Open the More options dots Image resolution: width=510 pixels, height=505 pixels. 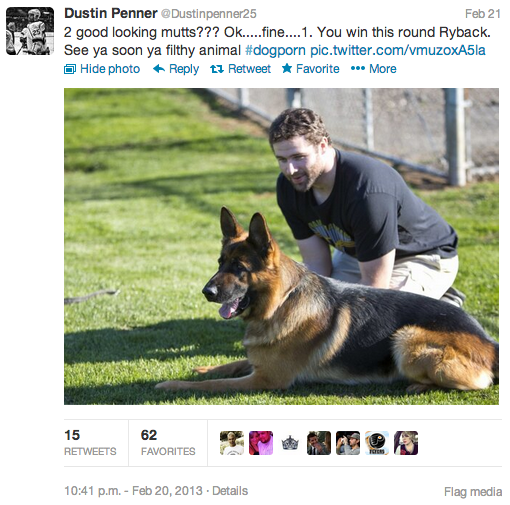coord(358,69)
